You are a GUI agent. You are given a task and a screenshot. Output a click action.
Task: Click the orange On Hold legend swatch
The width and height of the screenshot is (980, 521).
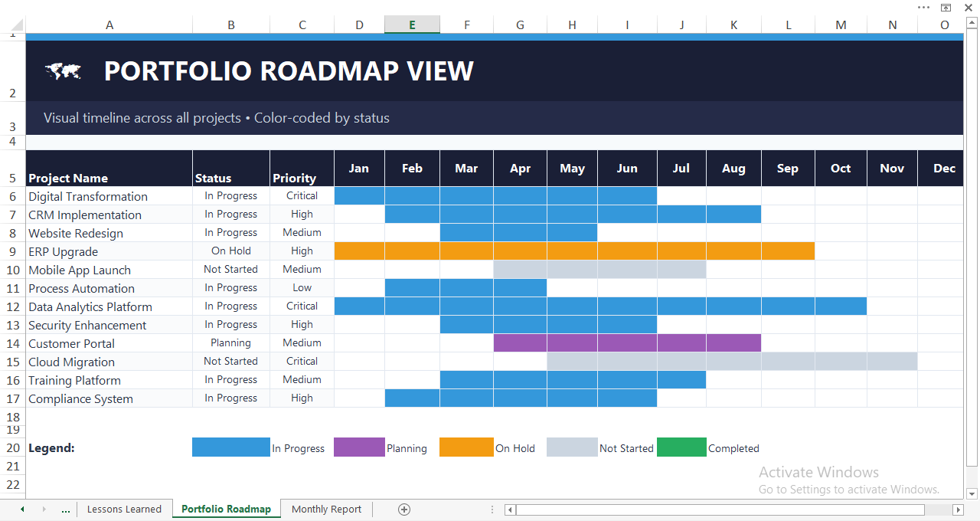[x=466, y=447]
